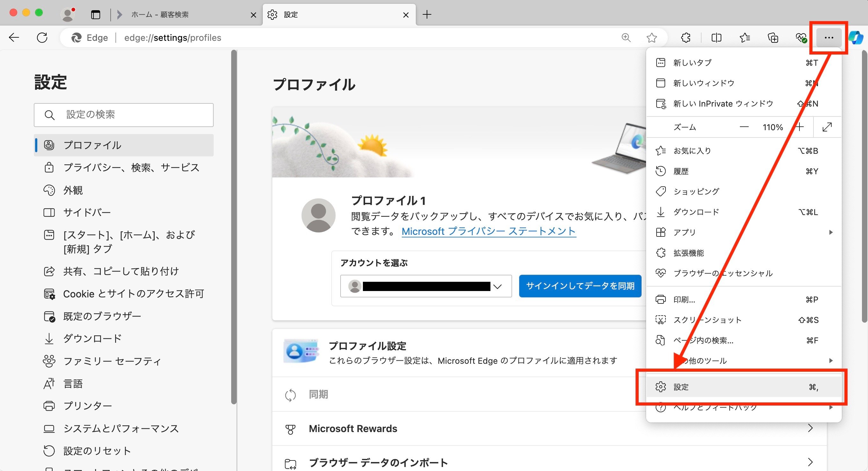Open the Extensions puzzle icon
The height and width of the screenshot is (471, 868).
[x=686, y=37]
